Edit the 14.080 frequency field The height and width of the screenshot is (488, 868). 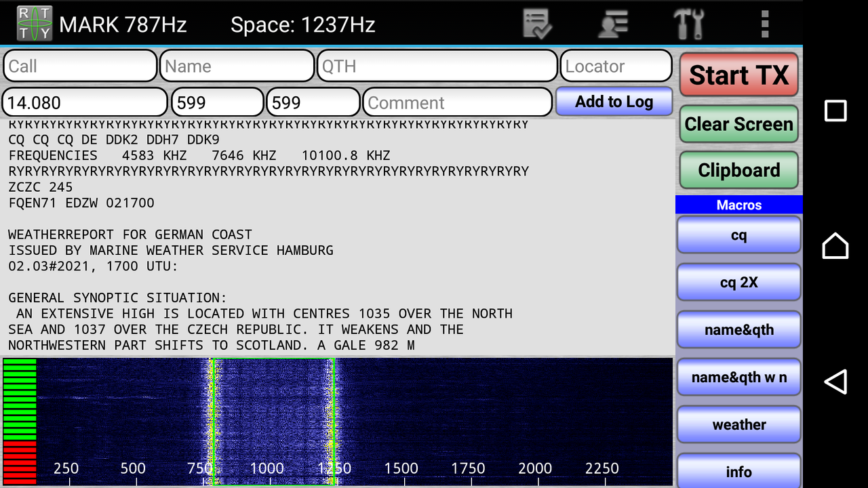point(85,103)
